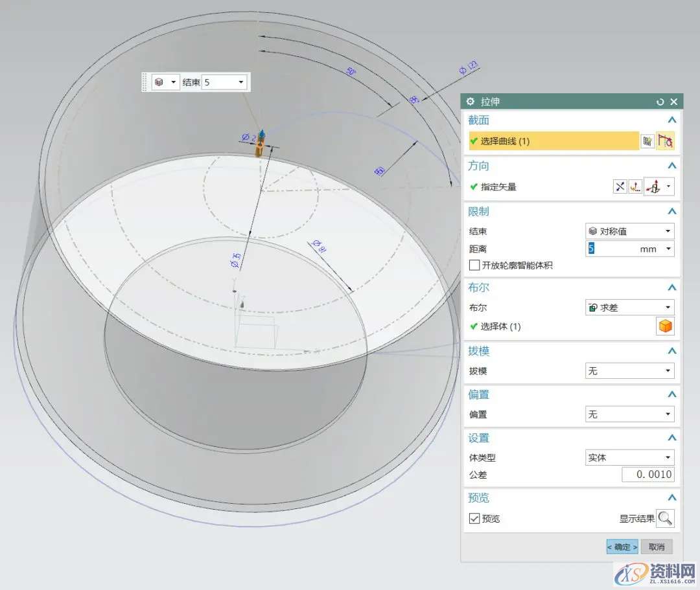The height and width of the screenshot is (590, 700).
Task: Open the 布尔 dropdown showing 求差
Action: point(629,308)
